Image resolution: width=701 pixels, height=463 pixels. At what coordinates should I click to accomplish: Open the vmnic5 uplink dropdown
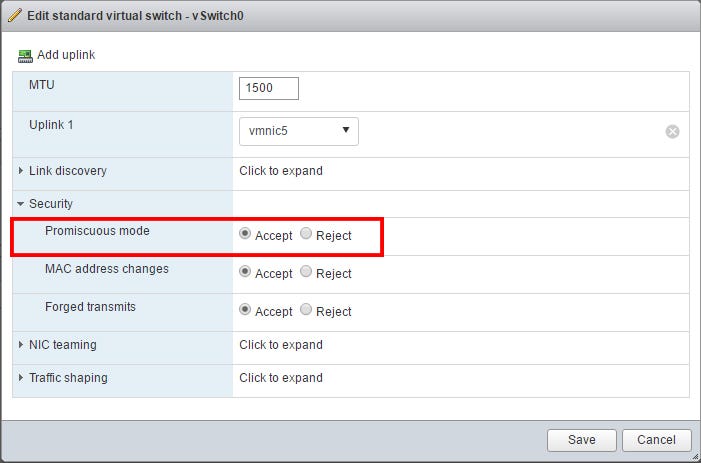point(299,131)
